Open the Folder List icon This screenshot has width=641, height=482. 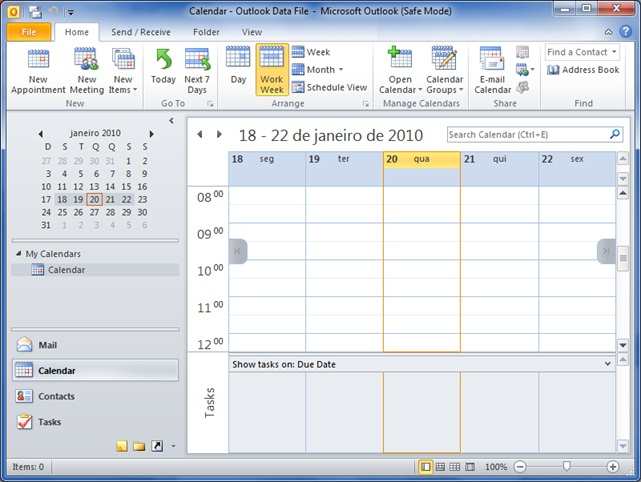(139, 446)
